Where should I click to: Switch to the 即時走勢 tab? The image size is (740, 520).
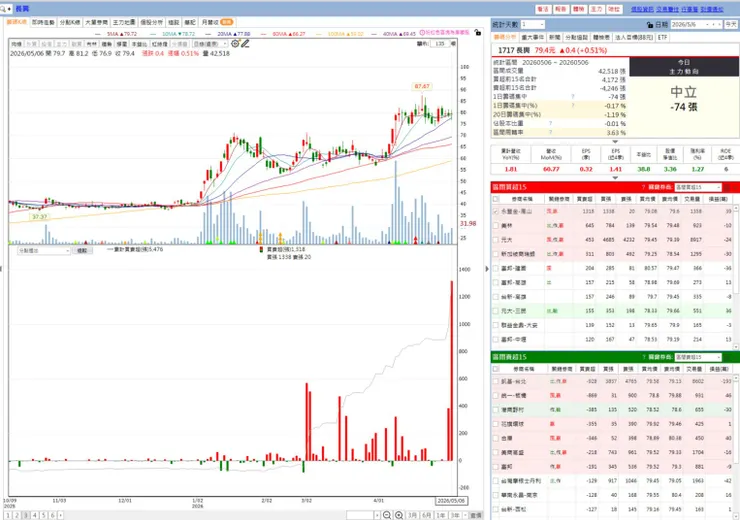tap(43, 22)
